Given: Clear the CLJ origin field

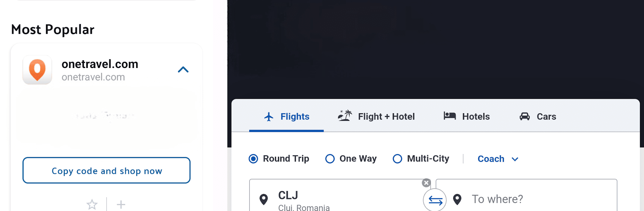Looking at the screenshot, I should click(426, 183).
